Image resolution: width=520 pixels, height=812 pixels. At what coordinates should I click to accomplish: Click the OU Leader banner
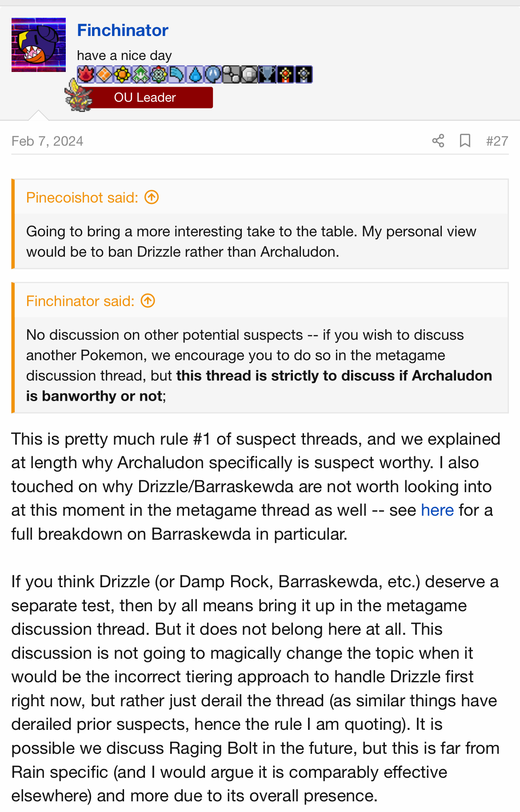coord(145,97)
